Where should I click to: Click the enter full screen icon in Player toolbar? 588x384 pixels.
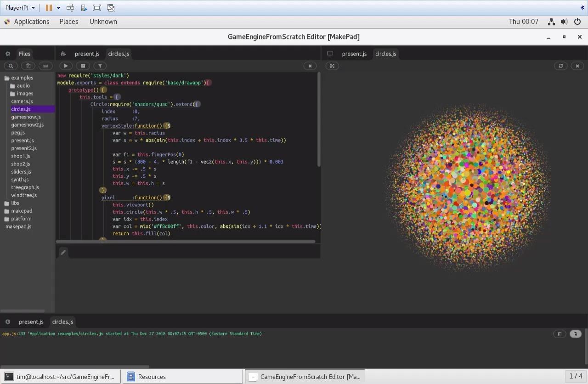(x=97, y=7)
